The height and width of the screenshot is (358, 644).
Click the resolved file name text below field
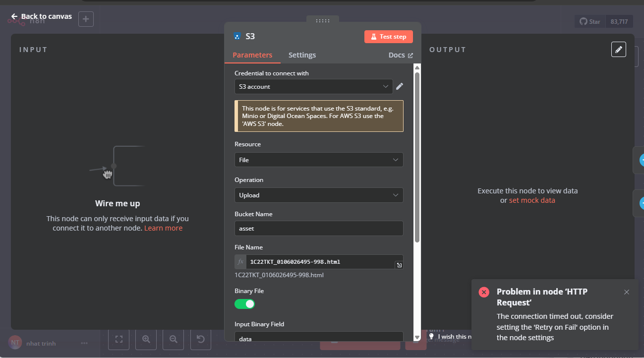click(279, 275)
